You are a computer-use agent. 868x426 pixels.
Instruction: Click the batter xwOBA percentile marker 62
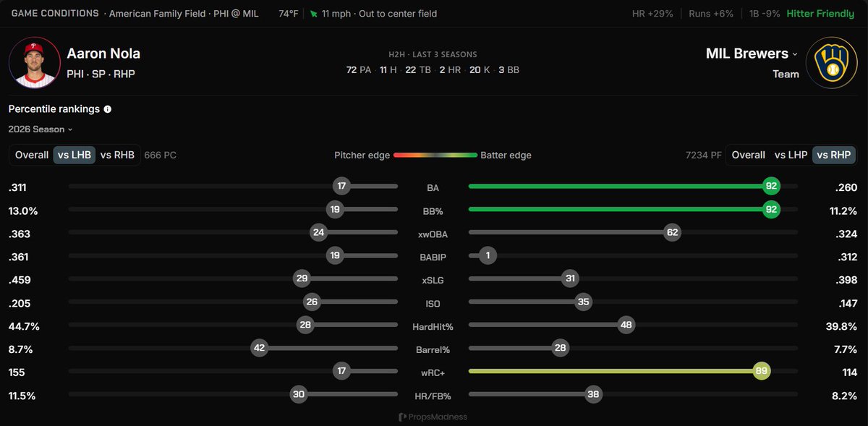(673, 233)
